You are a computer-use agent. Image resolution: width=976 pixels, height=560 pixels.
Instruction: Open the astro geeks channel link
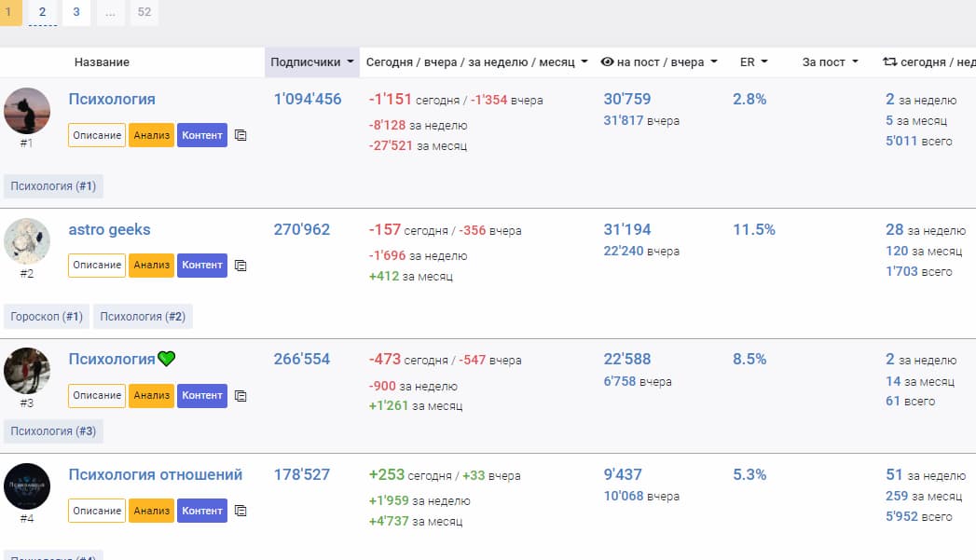[109, 229]
